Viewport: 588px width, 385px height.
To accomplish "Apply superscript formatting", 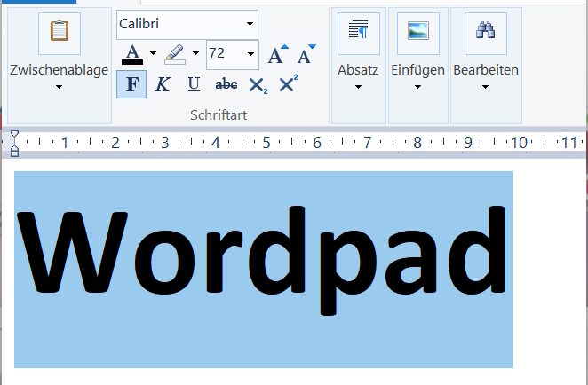I will click(287, 85).
